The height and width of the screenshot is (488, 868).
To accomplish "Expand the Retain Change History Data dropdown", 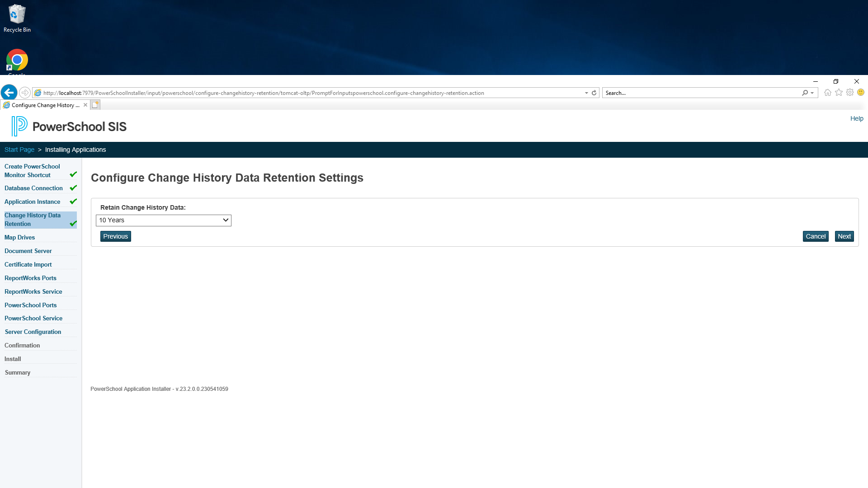I will (164, 220).
